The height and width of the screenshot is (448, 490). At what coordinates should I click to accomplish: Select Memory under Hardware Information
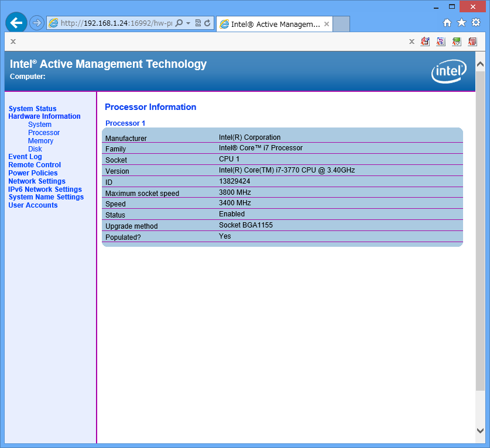[40, 141]
